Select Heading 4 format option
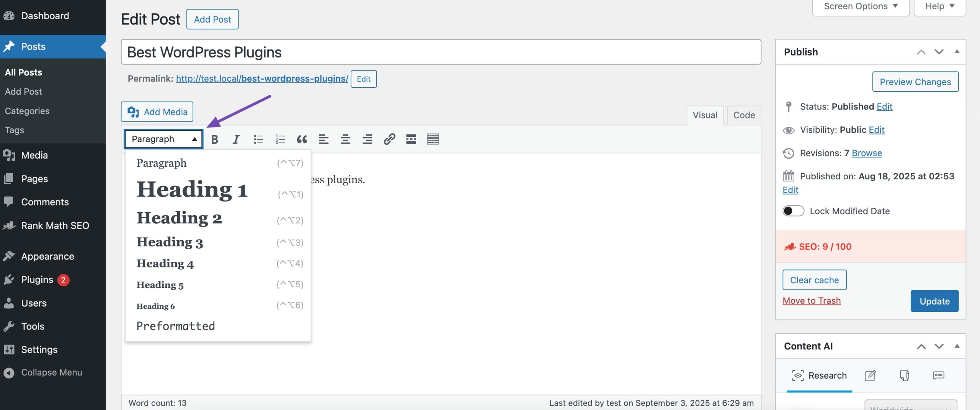 click(x=218, y=263)
